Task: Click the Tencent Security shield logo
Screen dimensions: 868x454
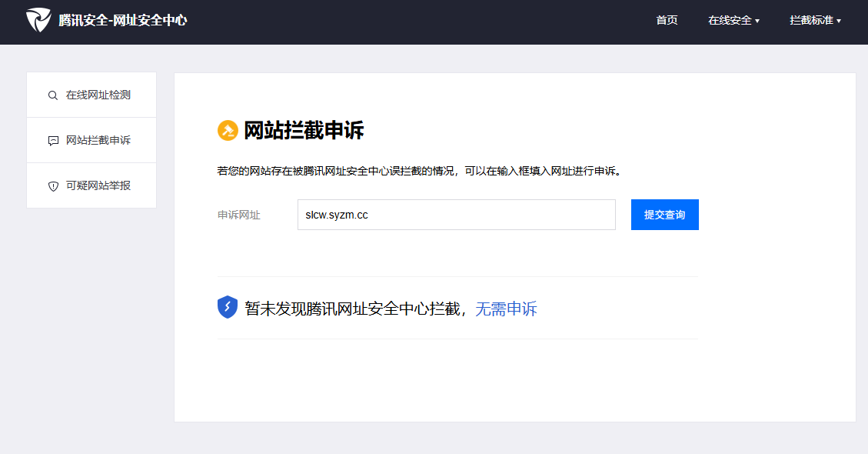Action: point(38,20)
